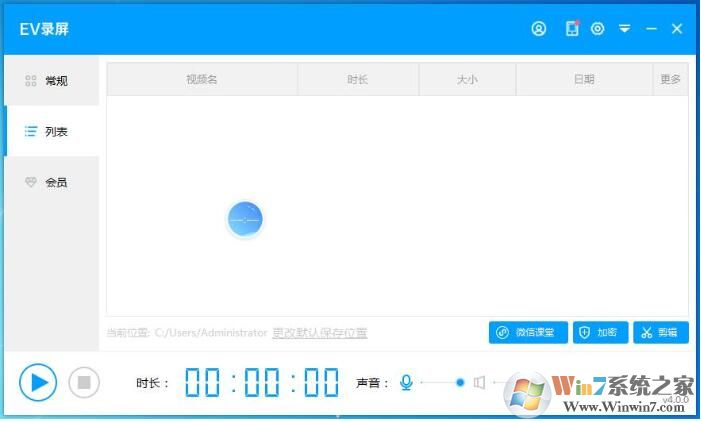Click the floating blue recording ball
701x421 pixels.
245,219
